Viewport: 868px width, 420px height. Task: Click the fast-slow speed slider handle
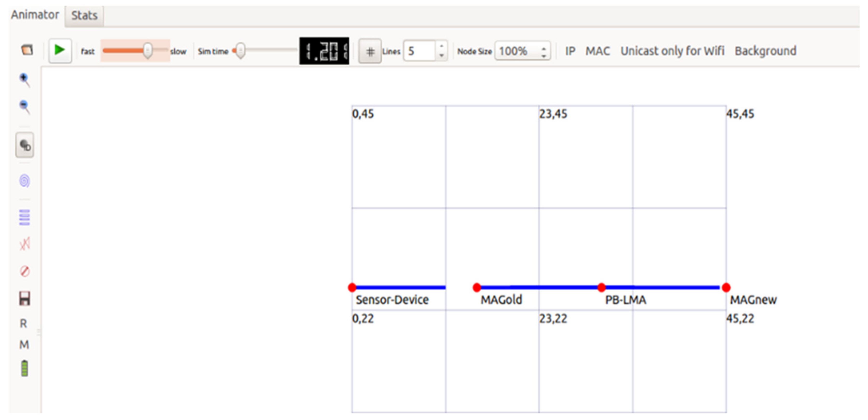pyautogui.click(x=148, y=51)
